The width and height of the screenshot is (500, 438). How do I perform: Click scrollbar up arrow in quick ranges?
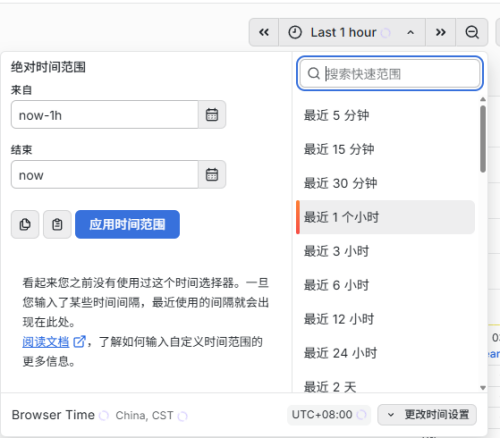483,99
